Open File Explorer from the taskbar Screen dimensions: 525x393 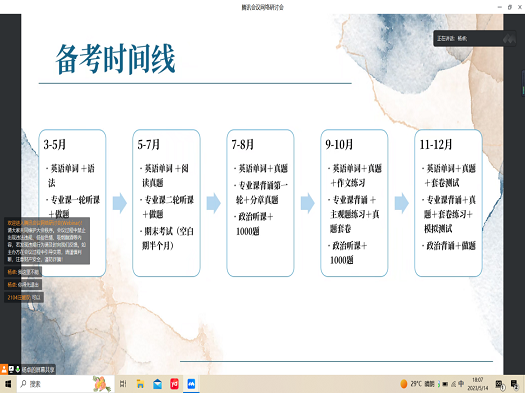(x=140, y=384)
